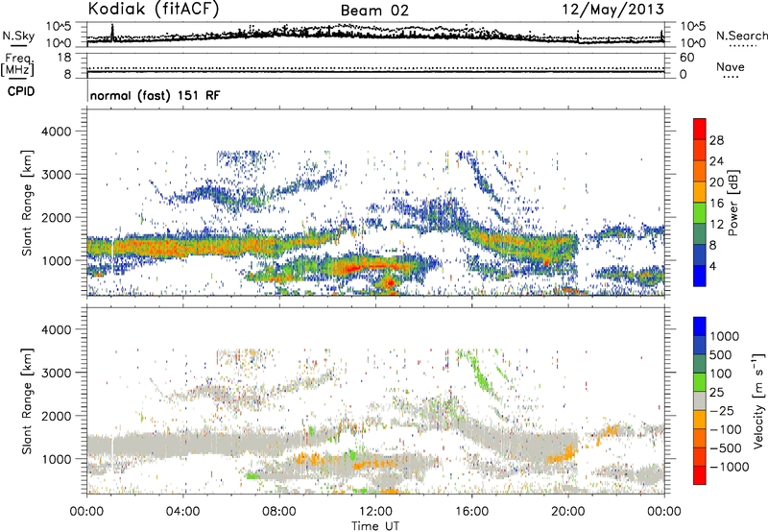Click "-1000" on the velocity colorbar
This screenshot has width=768, height=532.
pos(730,467)
